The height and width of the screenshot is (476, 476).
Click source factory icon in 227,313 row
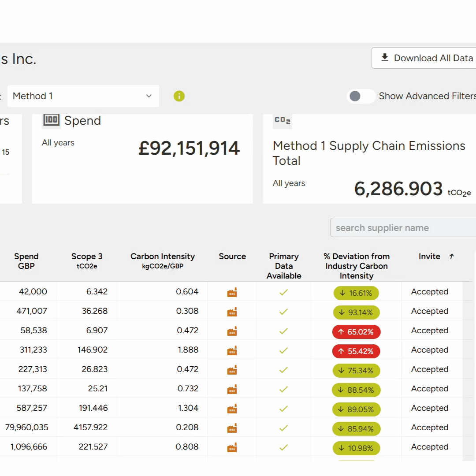coord(232,370)
